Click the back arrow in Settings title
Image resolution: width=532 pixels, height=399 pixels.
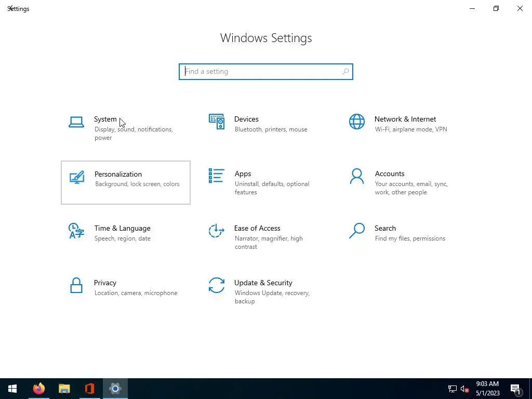tap(10, 8)
